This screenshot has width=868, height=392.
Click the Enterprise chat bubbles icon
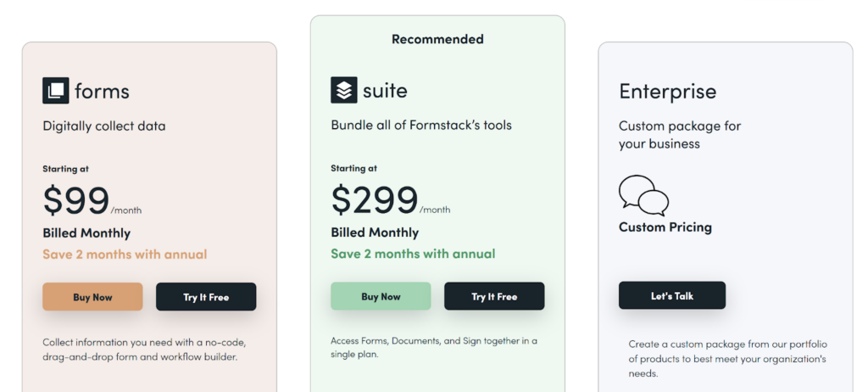(643, 196)
